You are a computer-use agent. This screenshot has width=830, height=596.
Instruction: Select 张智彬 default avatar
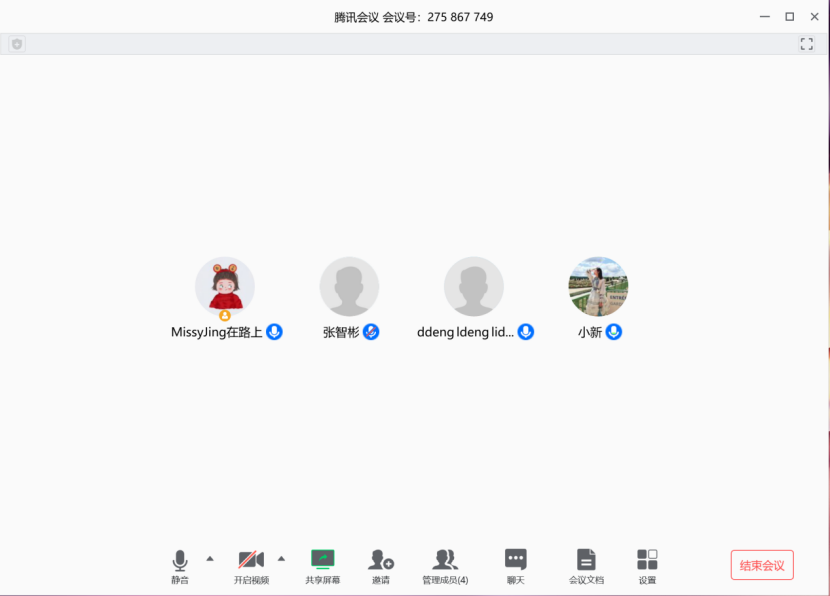349,286
